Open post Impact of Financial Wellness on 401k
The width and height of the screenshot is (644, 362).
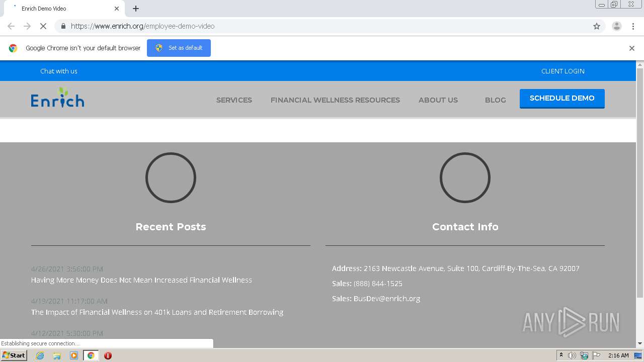click(157, 312)
